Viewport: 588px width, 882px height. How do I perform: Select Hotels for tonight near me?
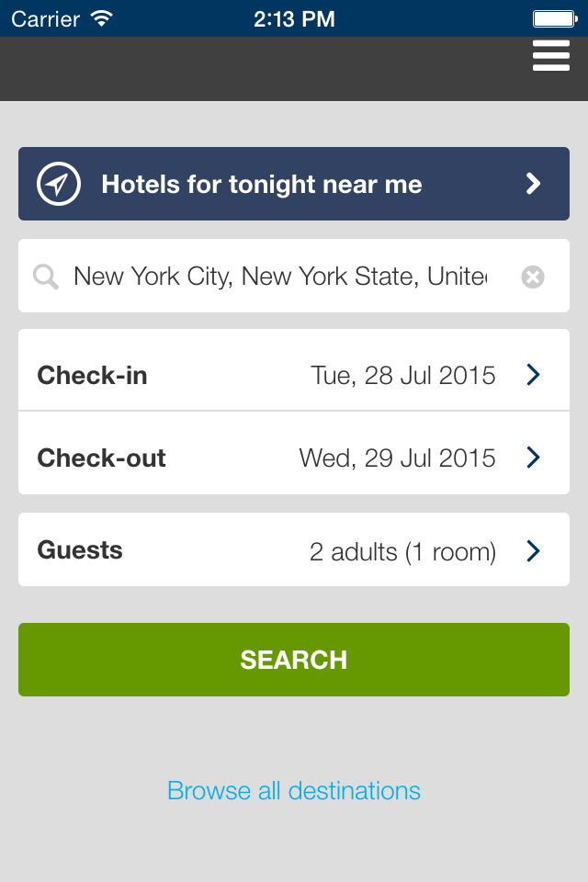click(x=294, y=184)
